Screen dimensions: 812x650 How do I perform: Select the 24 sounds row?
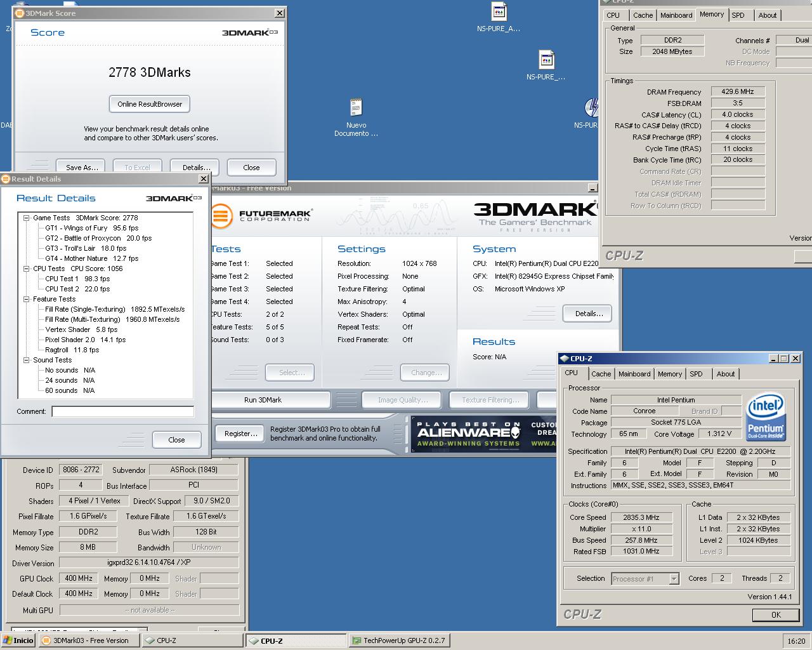point(70,380)
